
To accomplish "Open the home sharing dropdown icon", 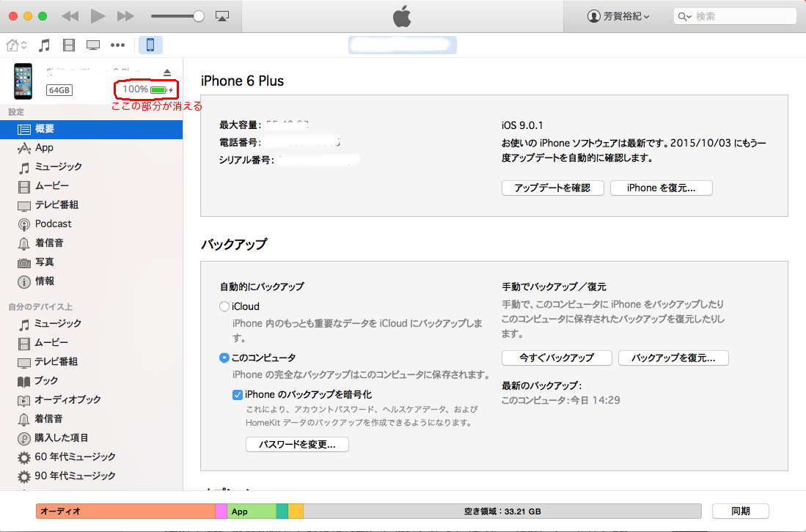I will 16,45.
